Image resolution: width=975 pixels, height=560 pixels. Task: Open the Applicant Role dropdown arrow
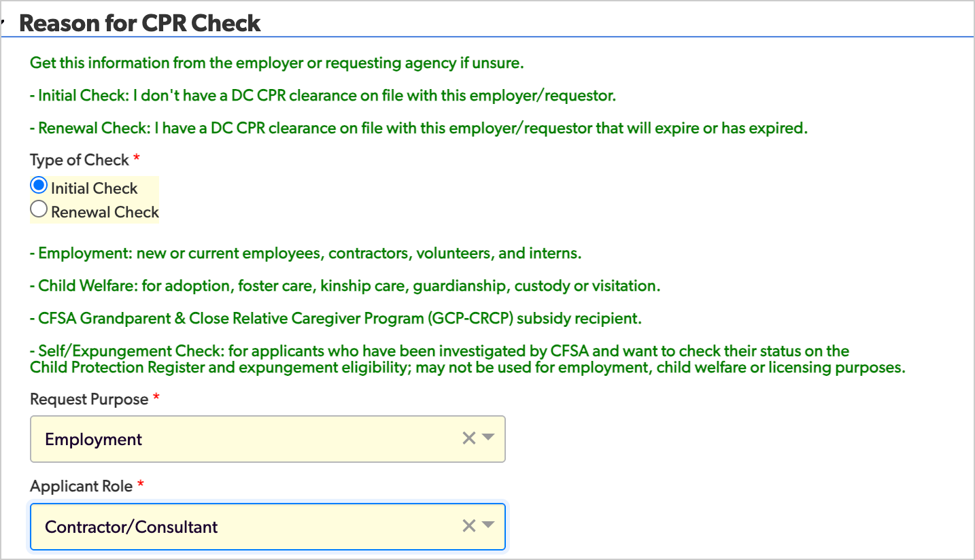488,525
